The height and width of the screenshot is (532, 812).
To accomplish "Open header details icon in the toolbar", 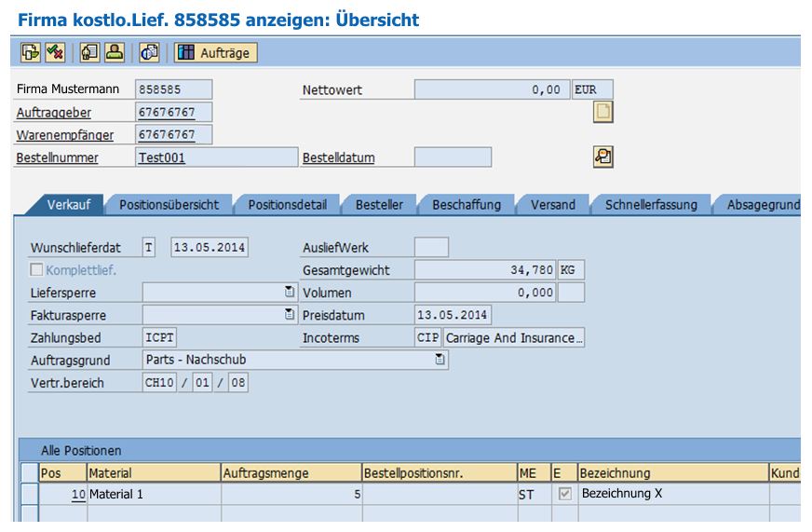I will (x=90, y=53).
